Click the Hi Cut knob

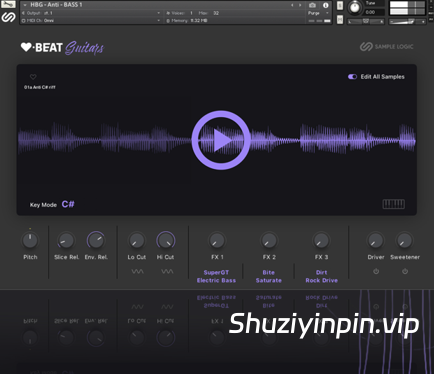[x=166, y=241]
